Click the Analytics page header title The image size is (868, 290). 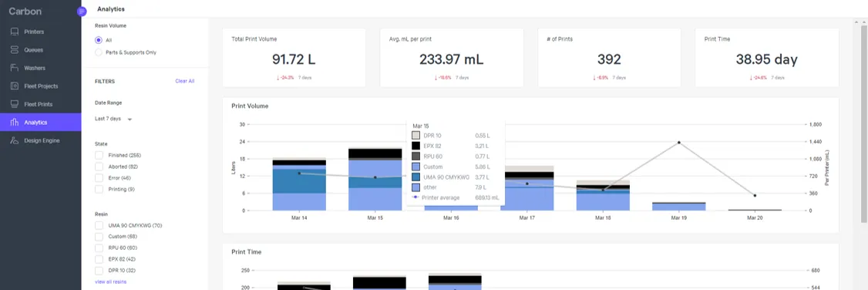tap(111, 8)
